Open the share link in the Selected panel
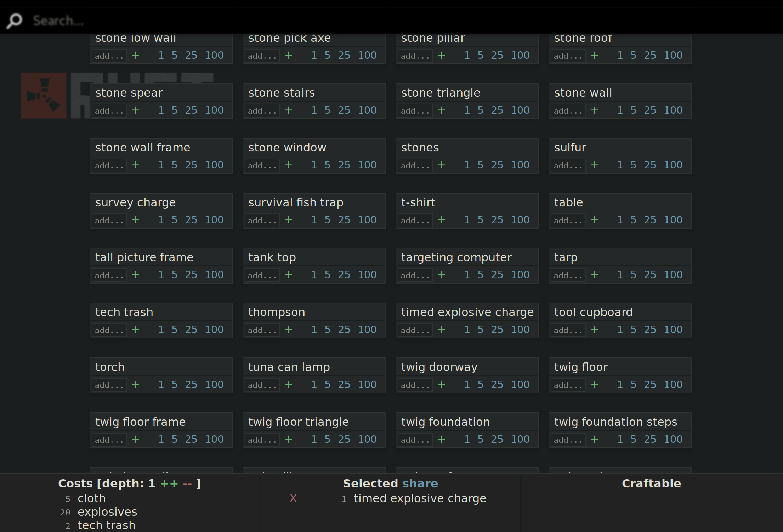 click(420, 483)
